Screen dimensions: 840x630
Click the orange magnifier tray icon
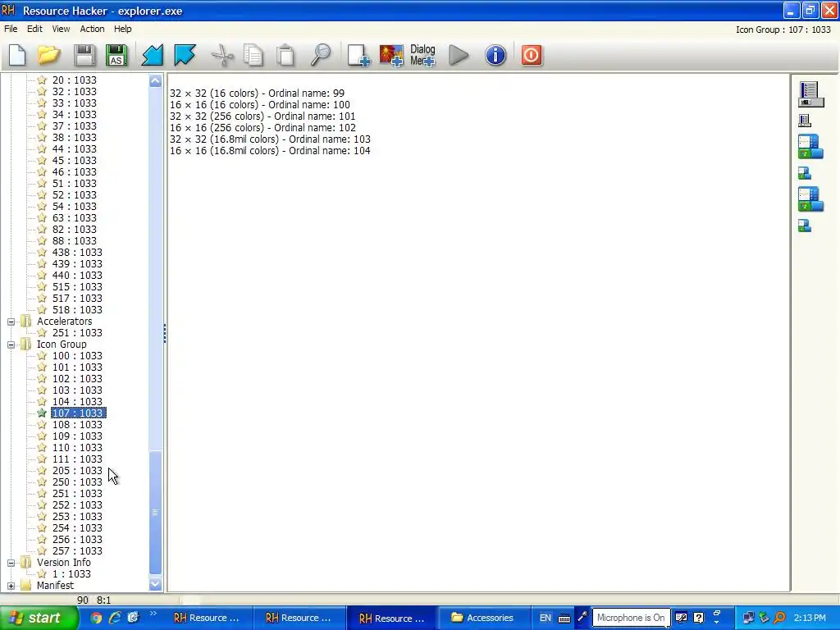pos(779,618)
